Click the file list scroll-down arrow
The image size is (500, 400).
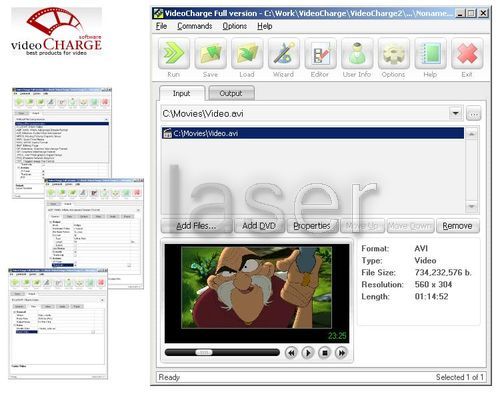pyautogui.click(x=472, y=206)
